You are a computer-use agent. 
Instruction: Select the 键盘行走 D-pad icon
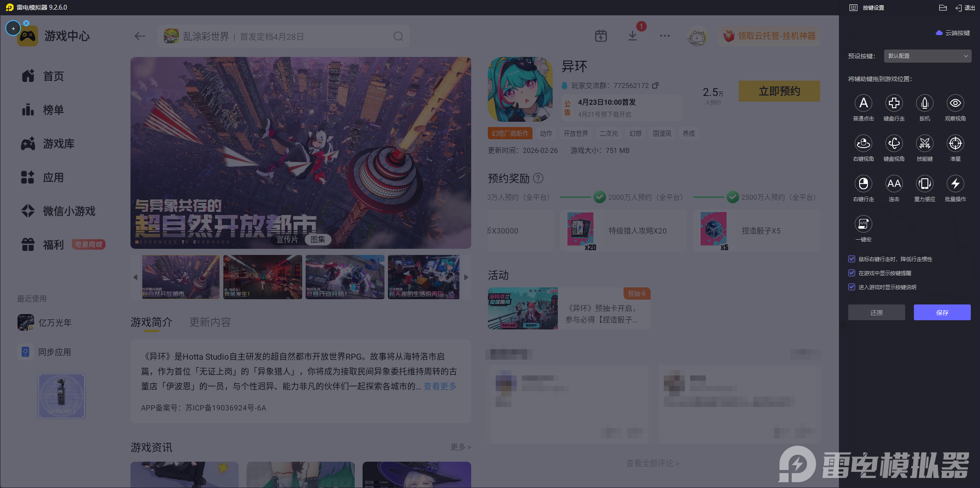pos(894,103)
